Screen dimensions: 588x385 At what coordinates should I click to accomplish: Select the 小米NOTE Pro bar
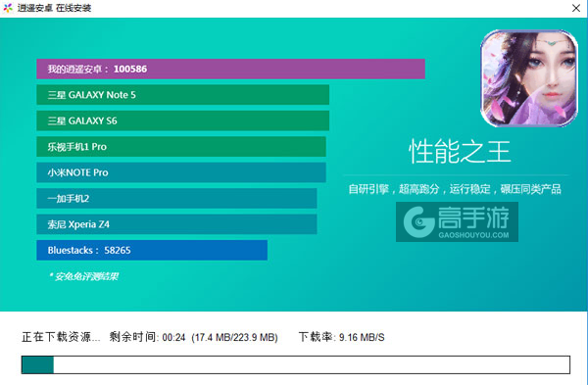181,172
